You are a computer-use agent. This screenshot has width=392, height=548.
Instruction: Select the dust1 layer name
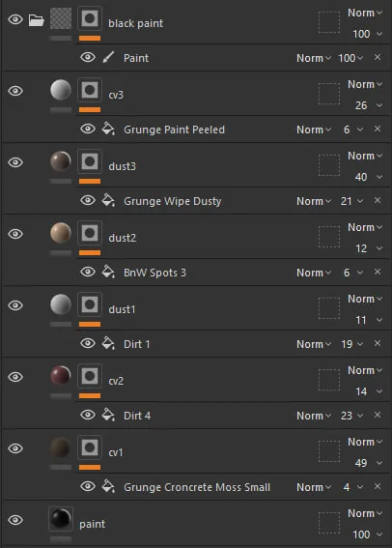tap(122, 309)
